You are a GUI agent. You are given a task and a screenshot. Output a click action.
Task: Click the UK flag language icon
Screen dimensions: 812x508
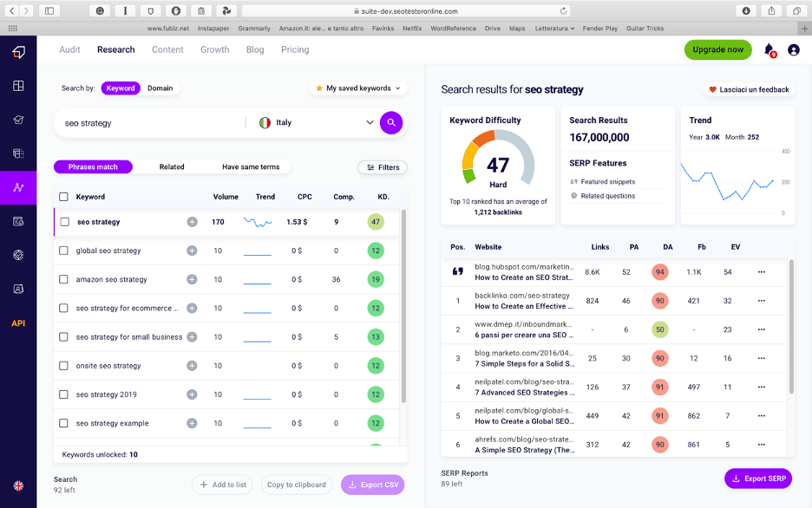click(18, 485)
